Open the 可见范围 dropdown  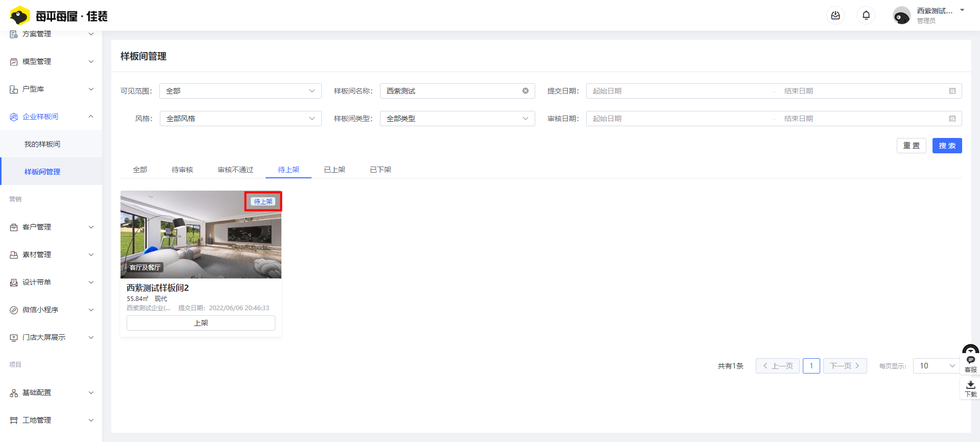pos(241,91)
